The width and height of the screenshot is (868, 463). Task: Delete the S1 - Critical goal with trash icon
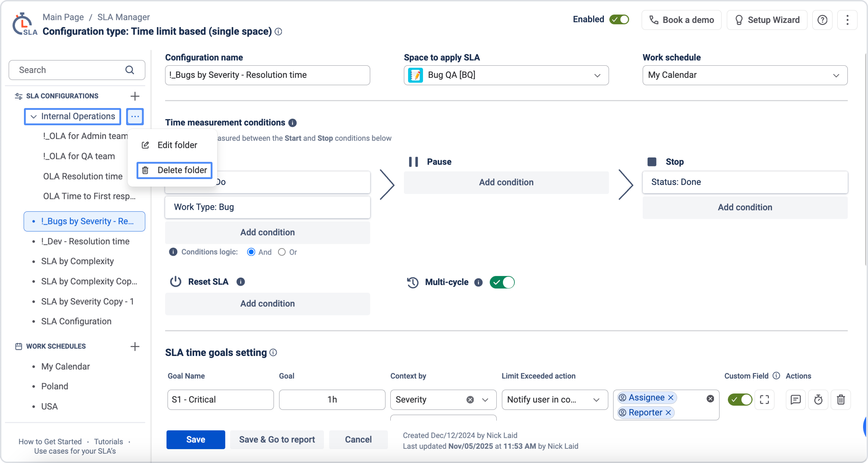click(841, 400)
